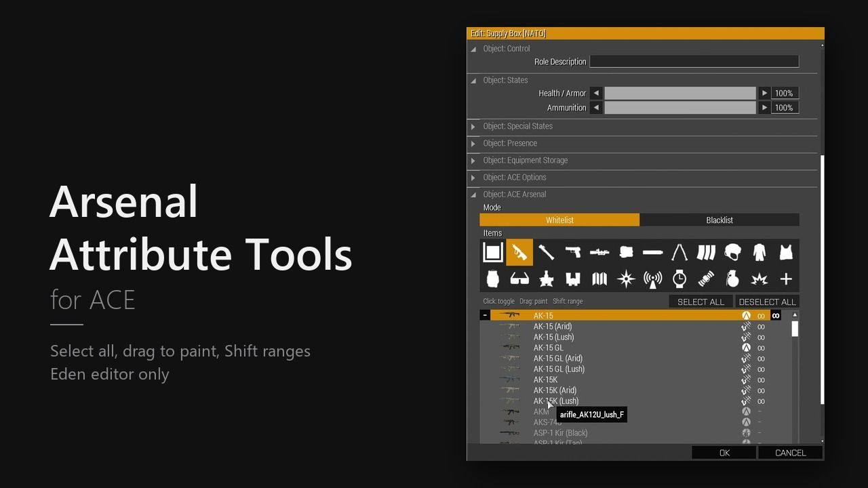Screen dimensions: 868x488
Task: Open the miscellaneous plus category
Action: 785,279
